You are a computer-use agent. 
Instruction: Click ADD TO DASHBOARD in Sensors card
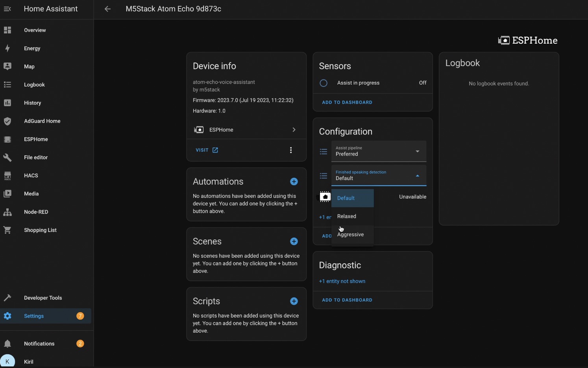(x=347, y=102)
